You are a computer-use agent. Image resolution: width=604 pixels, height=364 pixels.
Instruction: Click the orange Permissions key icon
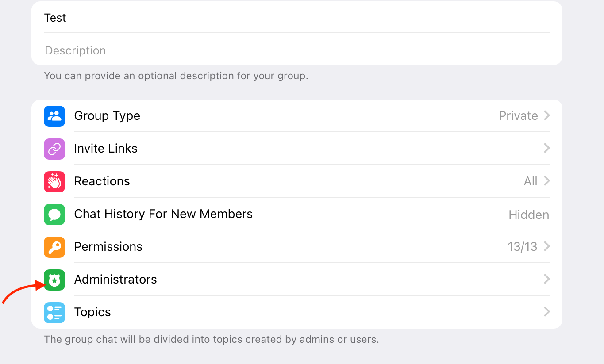click(54, 247)
